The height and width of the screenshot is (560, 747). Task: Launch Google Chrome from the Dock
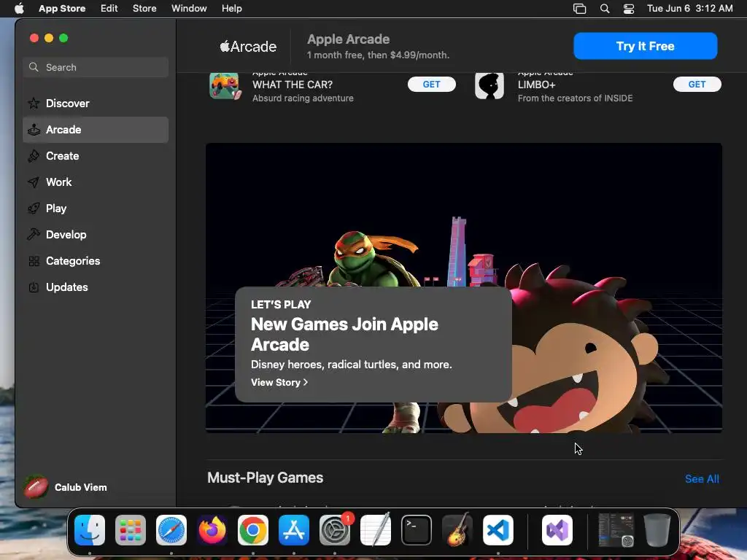click(253, 530)
